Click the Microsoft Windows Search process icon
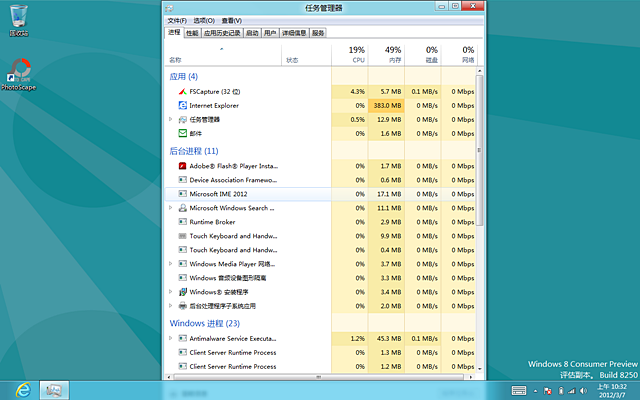 click(182, 208)
